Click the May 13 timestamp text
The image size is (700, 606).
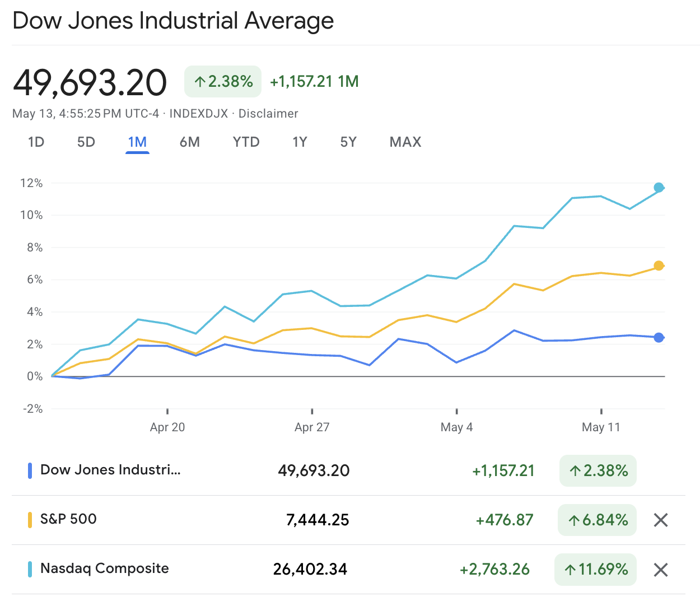click(x=86, y=114)
